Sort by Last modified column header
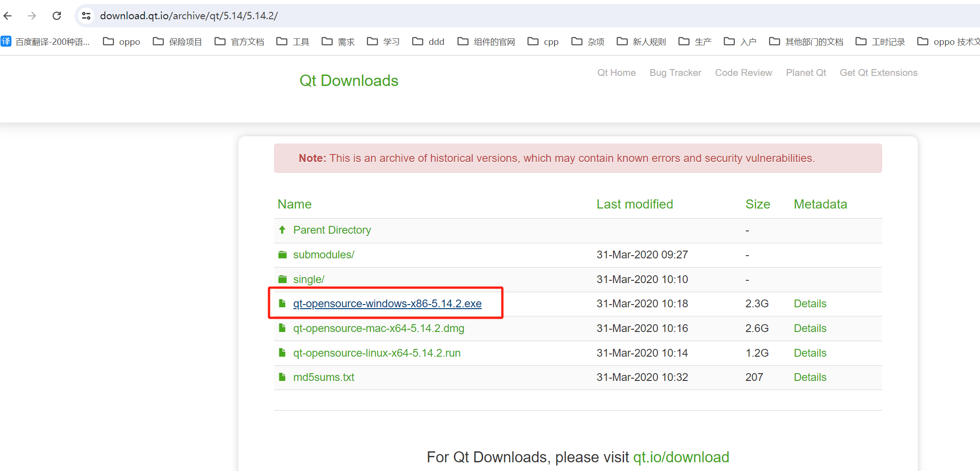The width and height of the screenshot is (980, 471). [x=635, y=204]
